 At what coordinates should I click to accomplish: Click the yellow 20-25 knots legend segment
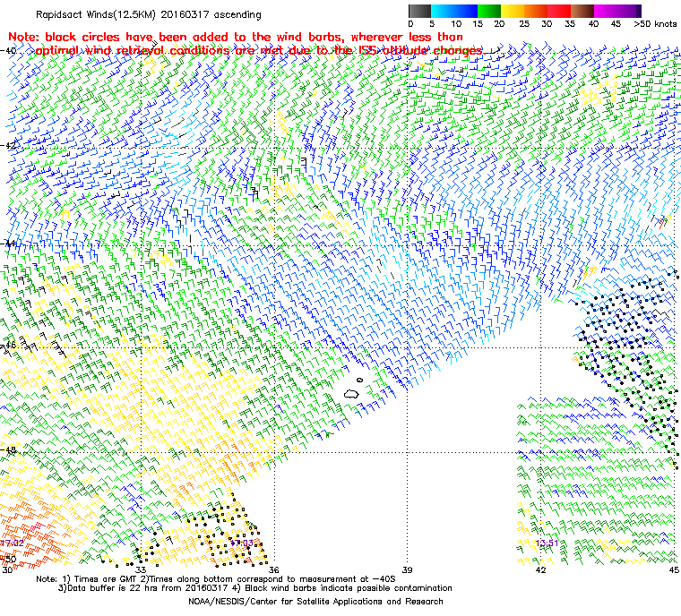click(x=513, y=11)
